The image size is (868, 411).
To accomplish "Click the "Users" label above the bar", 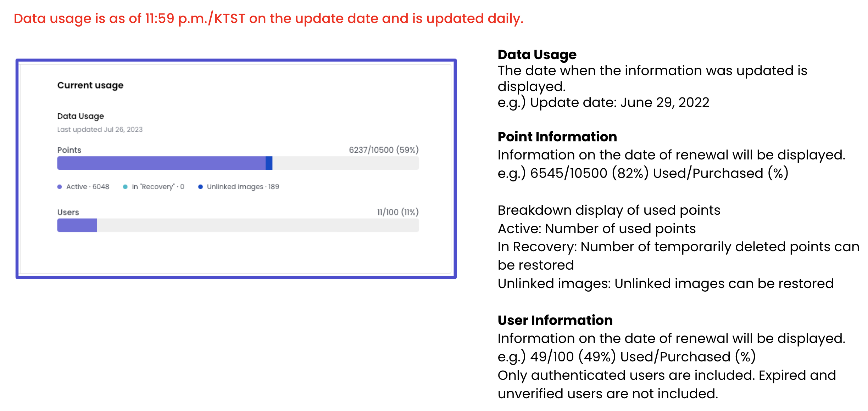I will point(68,212).
